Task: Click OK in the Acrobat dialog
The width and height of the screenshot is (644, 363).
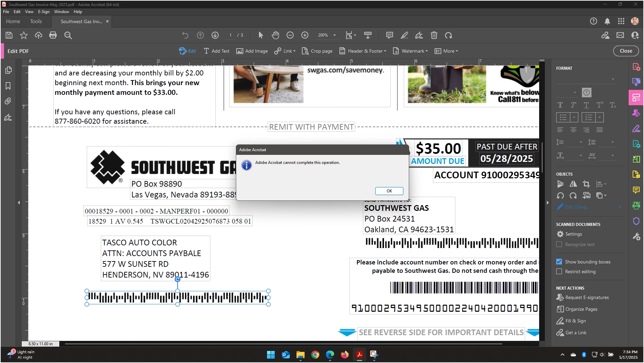Action: (x=389, y=191)
